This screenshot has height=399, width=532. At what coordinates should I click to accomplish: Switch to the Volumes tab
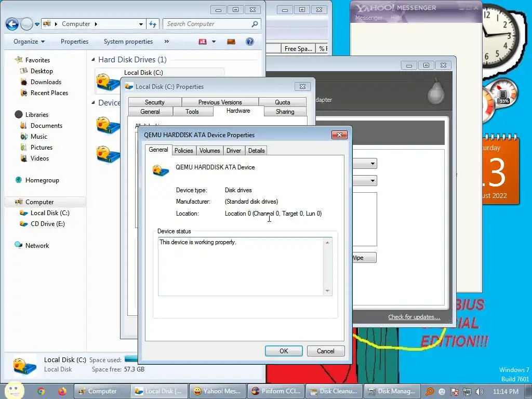(x=209, y=150)
